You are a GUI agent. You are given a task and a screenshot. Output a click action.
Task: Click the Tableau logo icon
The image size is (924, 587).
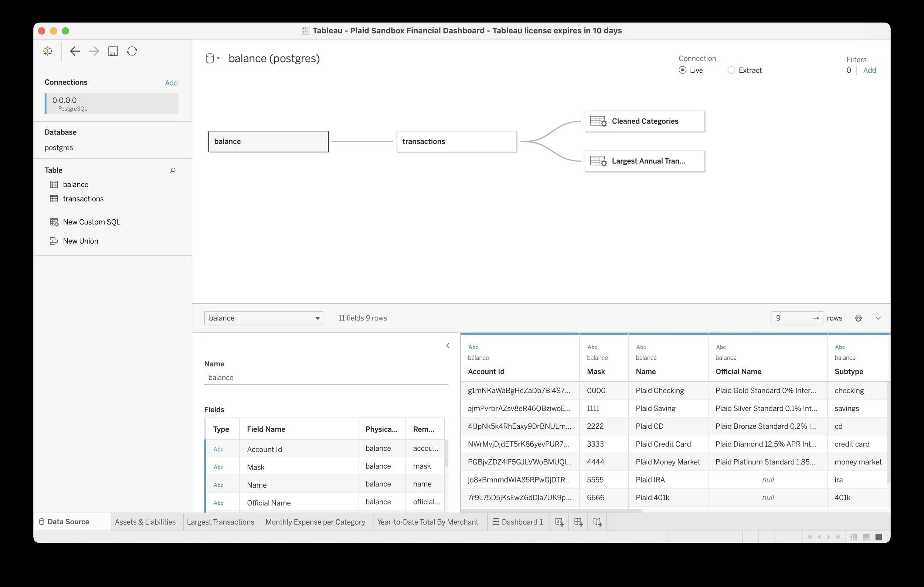pyautogui.click(x=48, y=51)
